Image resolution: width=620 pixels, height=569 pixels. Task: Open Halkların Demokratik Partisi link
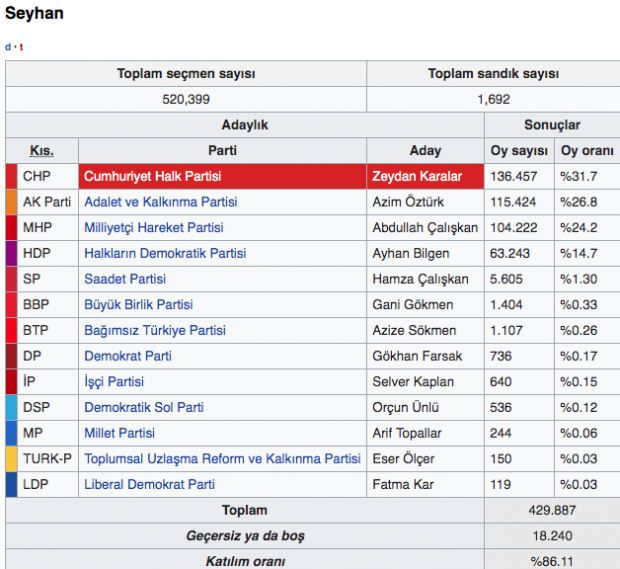[165, 253]
